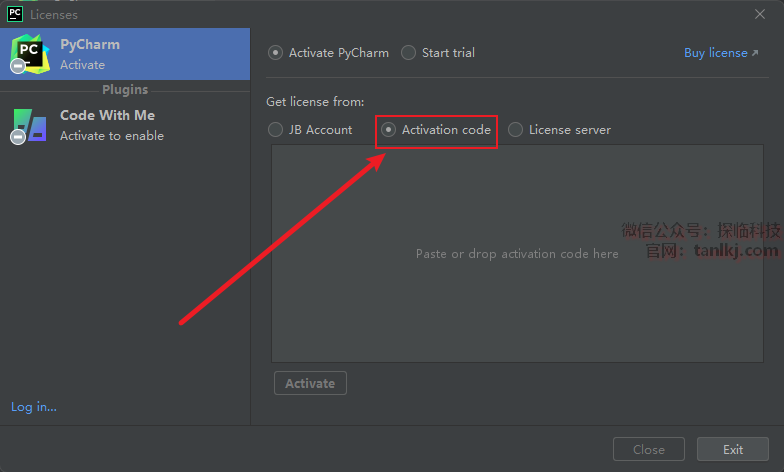784x472 pixels.
Task: Select the Activate PyCharm radio button
Action: [276, 52]
